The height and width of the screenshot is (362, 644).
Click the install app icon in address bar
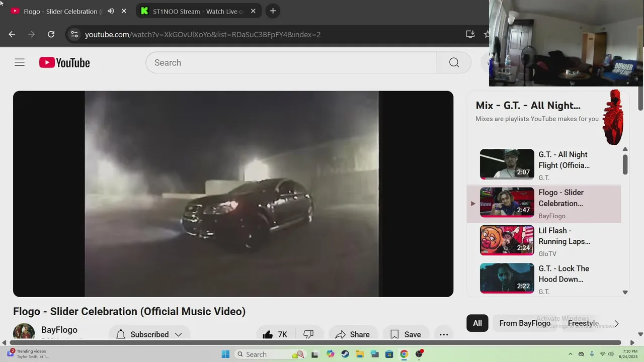tap(470, 34)
